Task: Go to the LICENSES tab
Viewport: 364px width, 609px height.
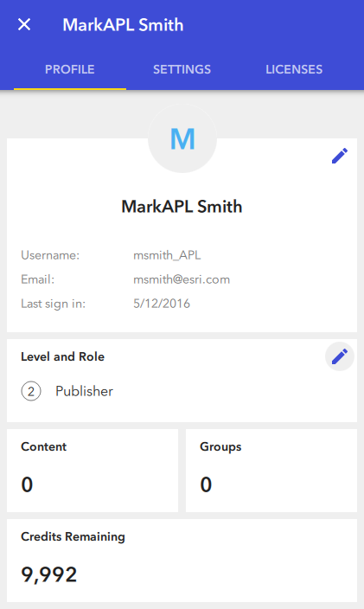Action: [294, 69]
